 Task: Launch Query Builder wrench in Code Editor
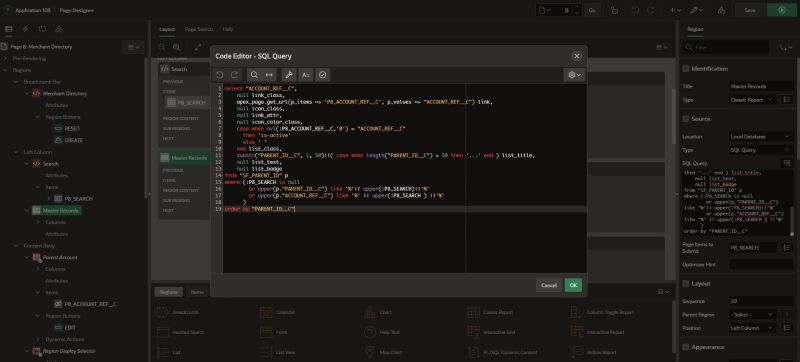coord(288,75)
